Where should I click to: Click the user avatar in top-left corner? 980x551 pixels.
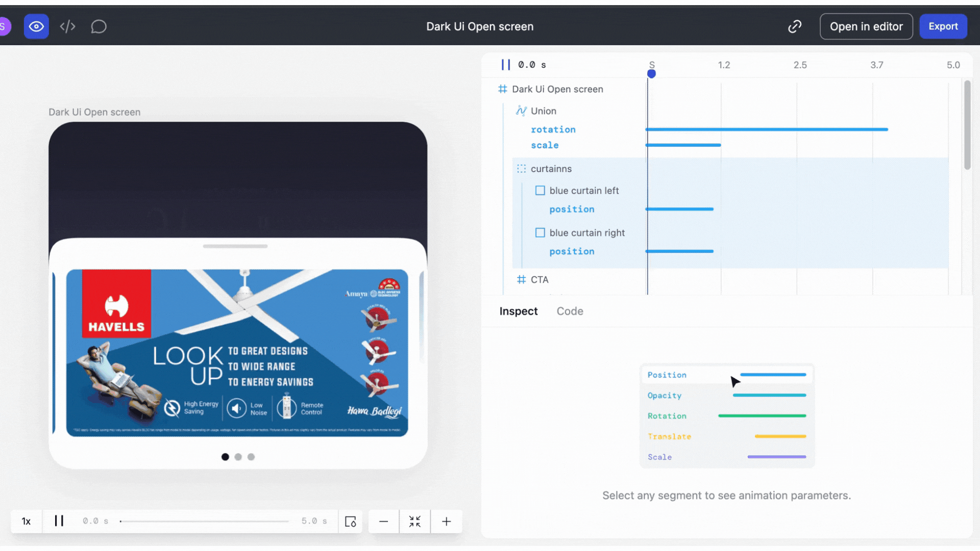(x=4, y=27)
